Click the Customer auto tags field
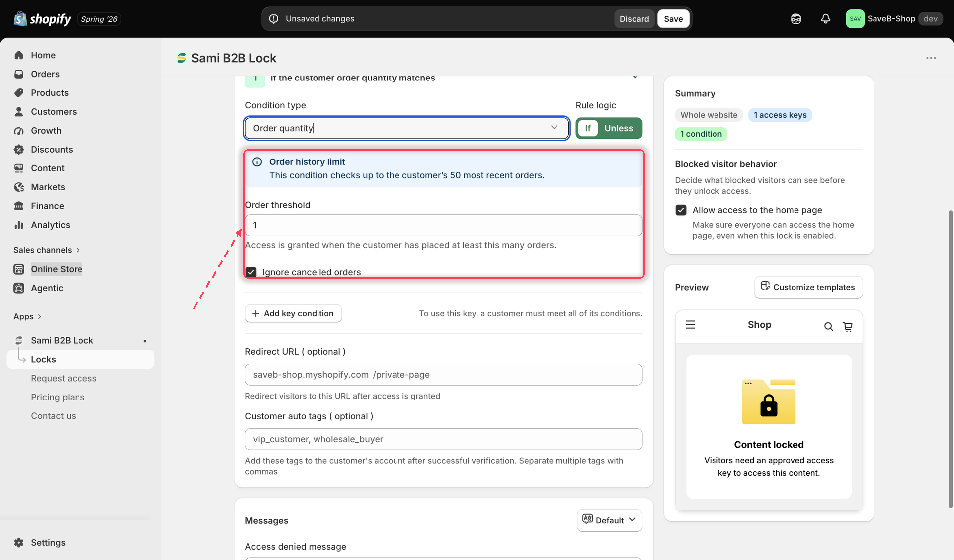 pos(443,439)
